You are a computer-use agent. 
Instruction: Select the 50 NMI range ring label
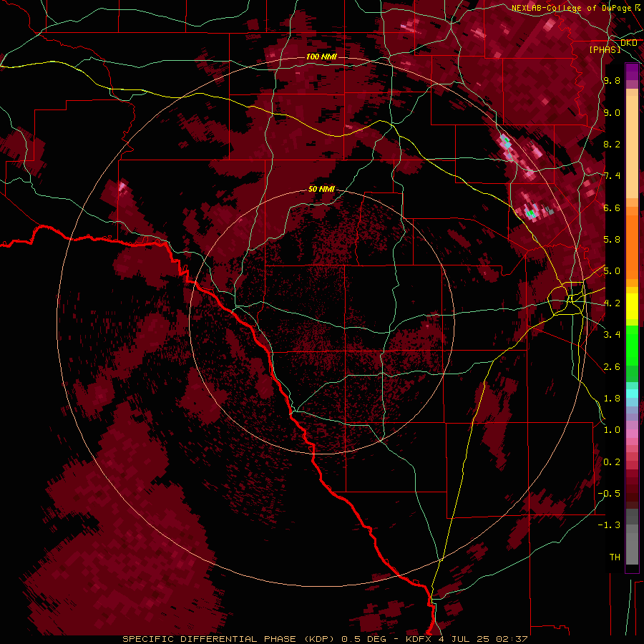coord(321,189)
